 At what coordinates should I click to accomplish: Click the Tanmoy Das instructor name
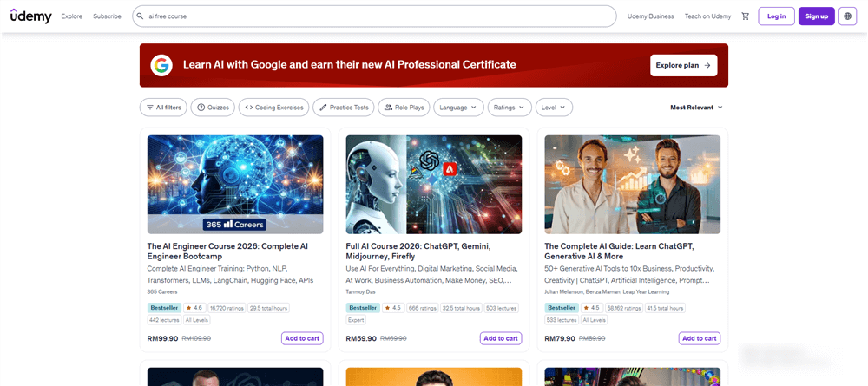click(x=360, y=291)
